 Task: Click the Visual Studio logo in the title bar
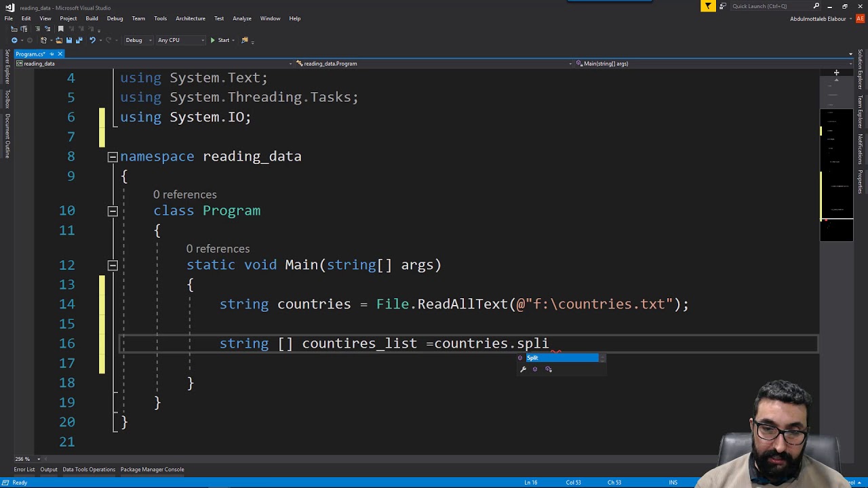pos(9,7)
